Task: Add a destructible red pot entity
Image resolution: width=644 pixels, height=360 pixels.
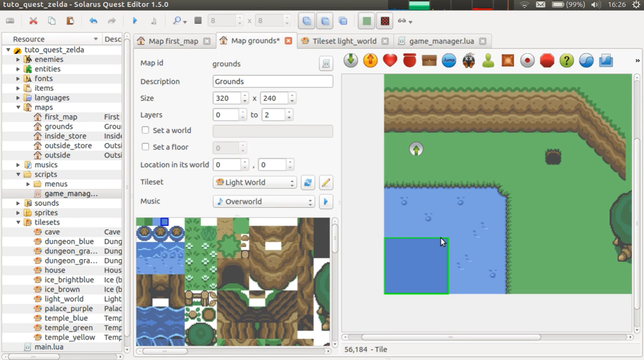Action: click(410, 60)
